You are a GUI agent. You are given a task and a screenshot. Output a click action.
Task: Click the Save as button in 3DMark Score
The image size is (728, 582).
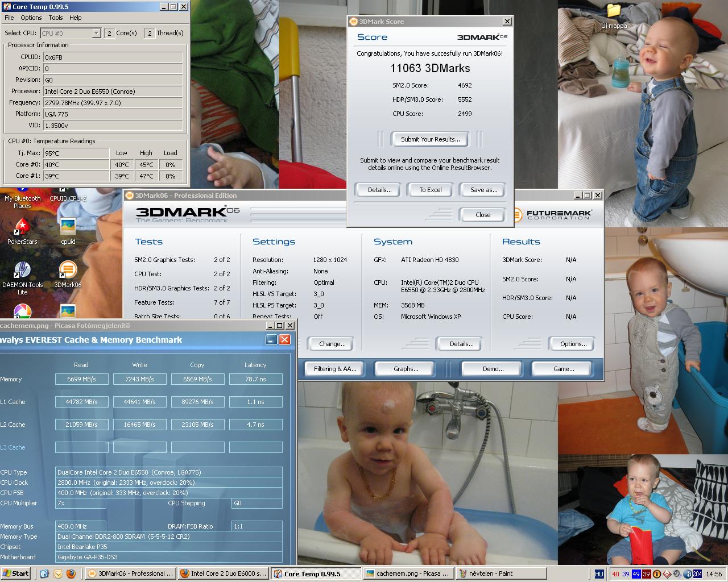[483, 190]
